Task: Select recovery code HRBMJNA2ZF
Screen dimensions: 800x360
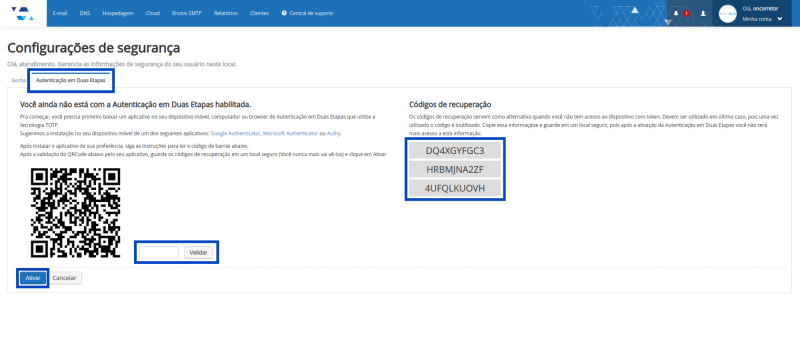Action: coord(455,169)
